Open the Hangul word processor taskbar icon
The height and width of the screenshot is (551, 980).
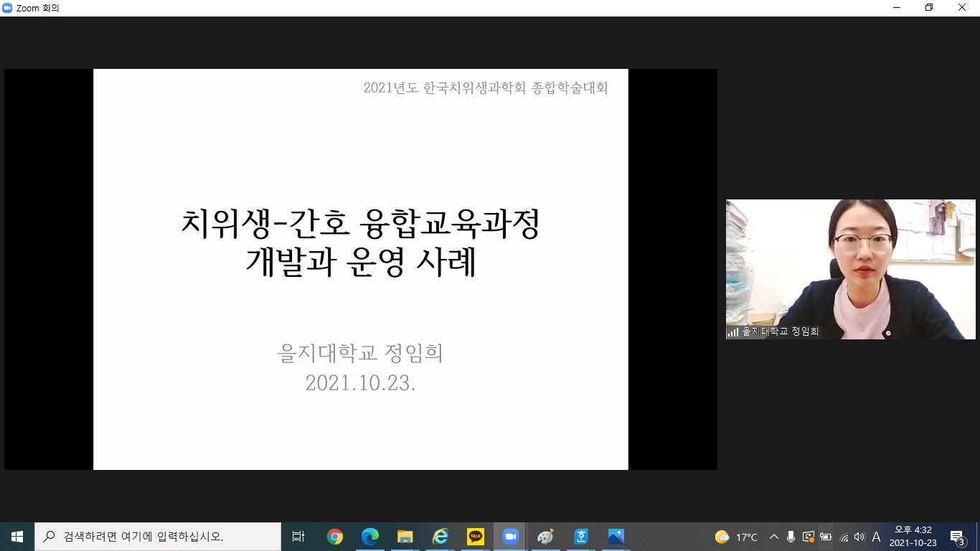point(581,536)
